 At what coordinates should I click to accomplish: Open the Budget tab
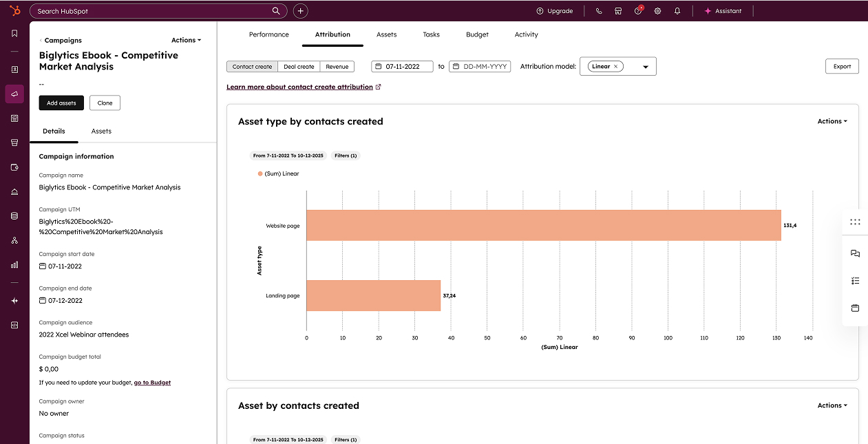[477, 34]
